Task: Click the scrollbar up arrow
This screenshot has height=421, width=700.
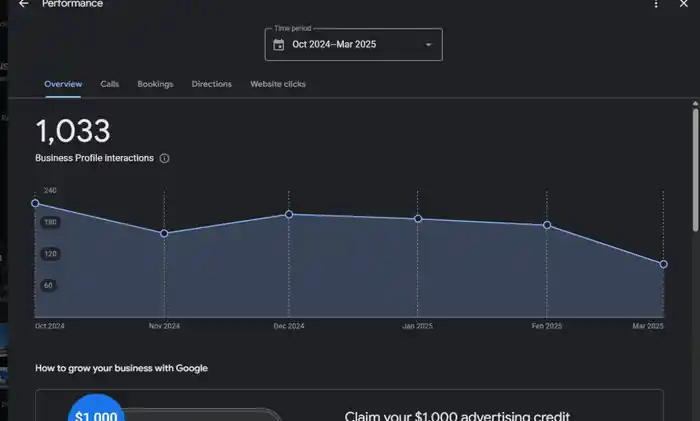Action: point(695,104)
